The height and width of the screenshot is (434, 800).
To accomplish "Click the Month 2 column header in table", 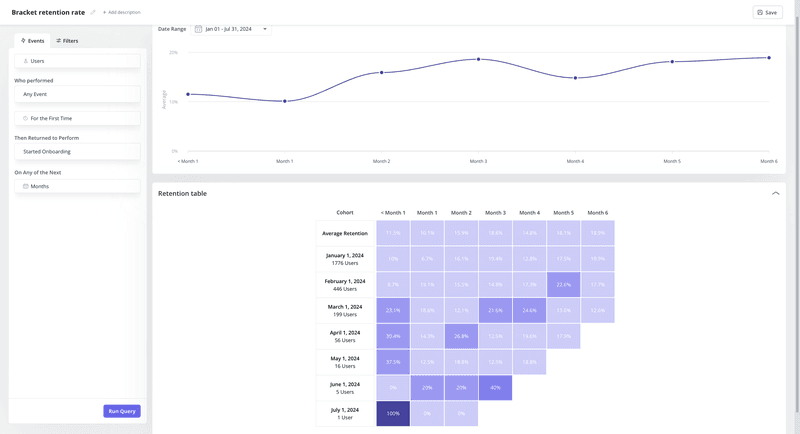I will coord(461,213).
